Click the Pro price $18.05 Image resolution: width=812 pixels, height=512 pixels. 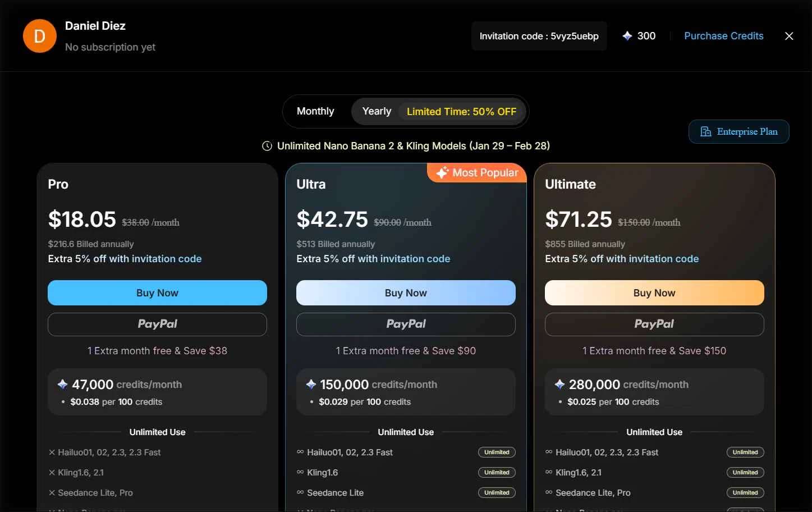click(82, 219)
